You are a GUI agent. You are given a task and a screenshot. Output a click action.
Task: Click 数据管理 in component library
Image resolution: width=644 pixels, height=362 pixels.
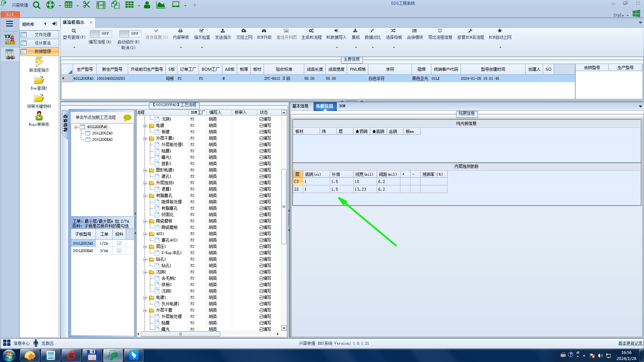point(43,51)
